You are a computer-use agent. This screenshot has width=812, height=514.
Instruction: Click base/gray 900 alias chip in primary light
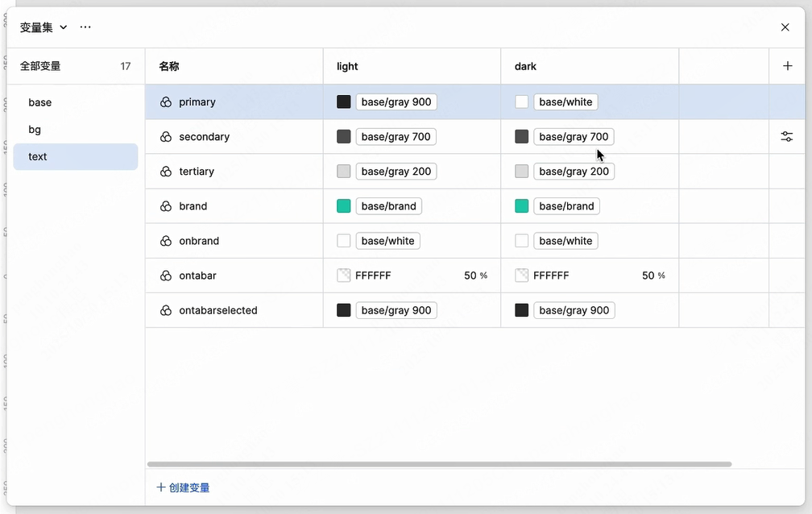point(396,102)
